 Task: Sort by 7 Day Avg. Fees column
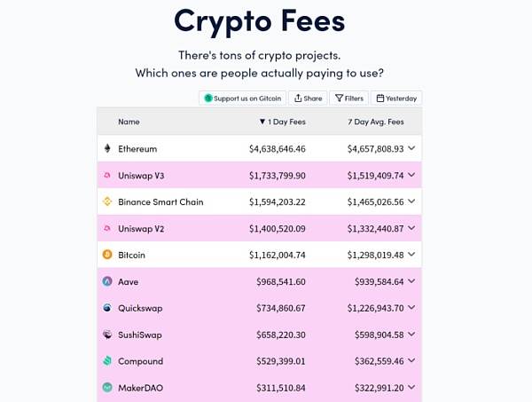pos(376,122)
